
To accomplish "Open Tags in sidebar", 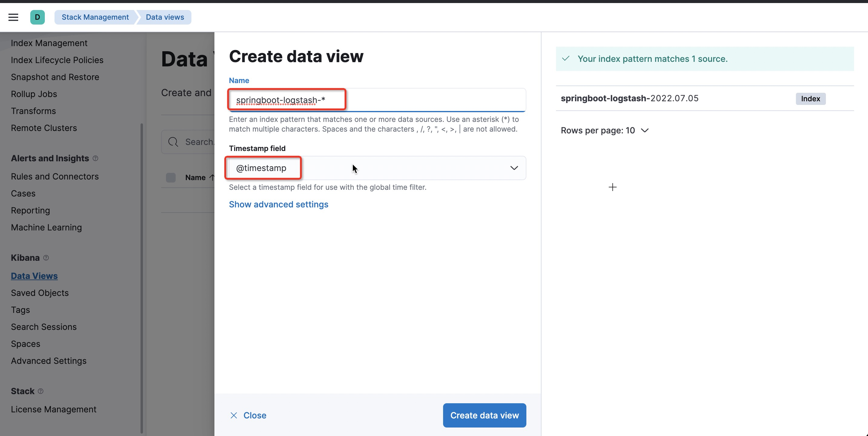I will tap(21, 310).
